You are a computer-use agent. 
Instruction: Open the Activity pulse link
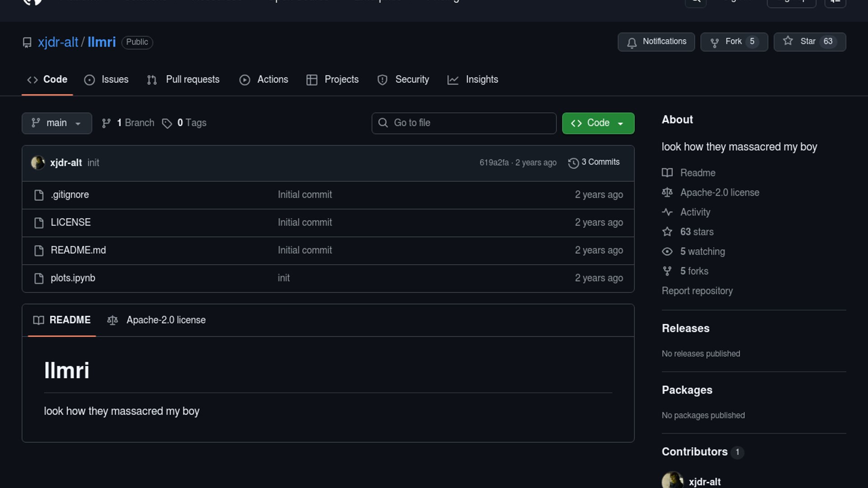(695, 212)
